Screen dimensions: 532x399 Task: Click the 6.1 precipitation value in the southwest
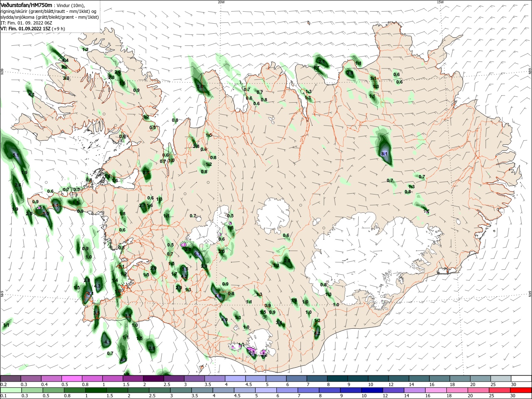pyautogui.click(x=91, y=293)
